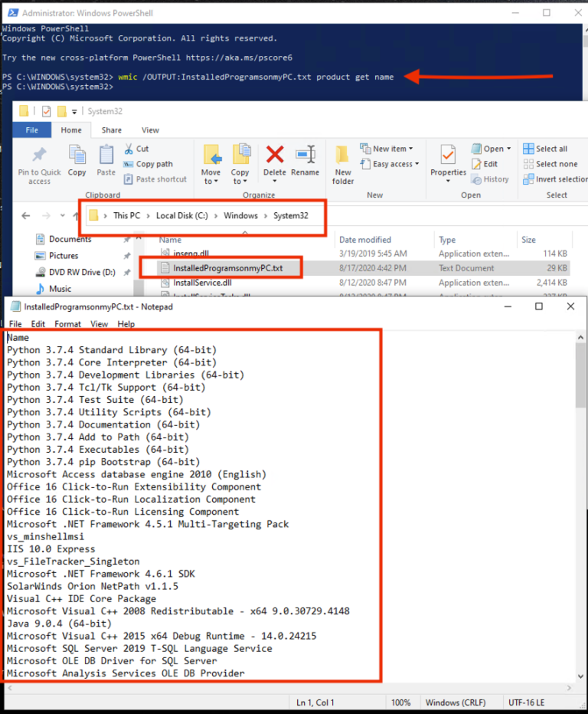588x714 pixels.
Task: Switch to the Explorer Home tab
Action: click(71, 130)
